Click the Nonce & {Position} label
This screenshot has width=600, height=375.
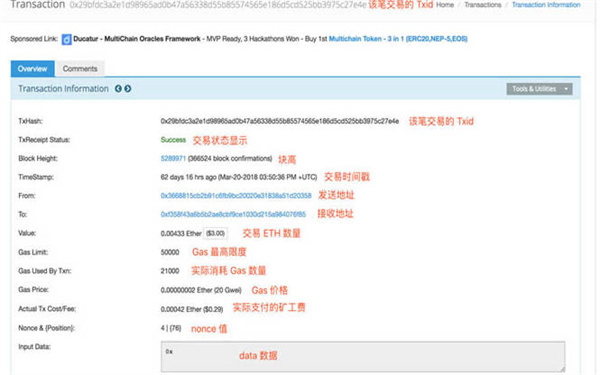[x=46, y=328]
